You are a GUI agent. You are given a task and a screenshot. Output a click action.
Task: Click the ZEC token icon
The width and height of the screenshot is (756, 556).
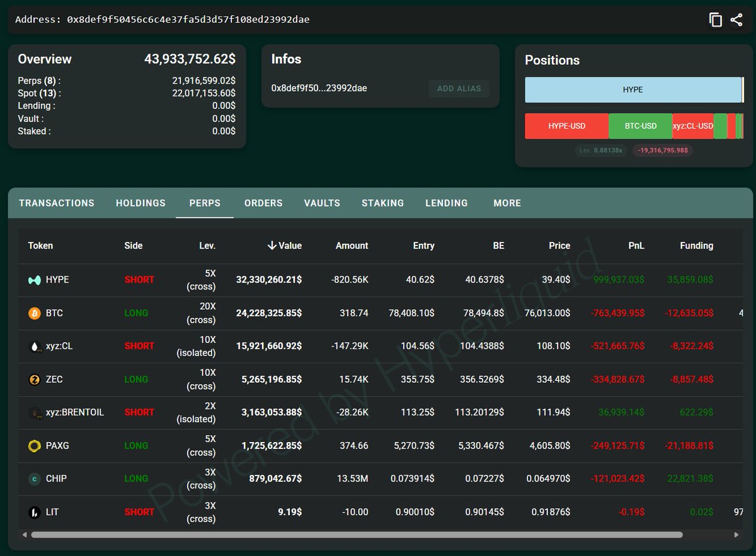tap(35, 380)
